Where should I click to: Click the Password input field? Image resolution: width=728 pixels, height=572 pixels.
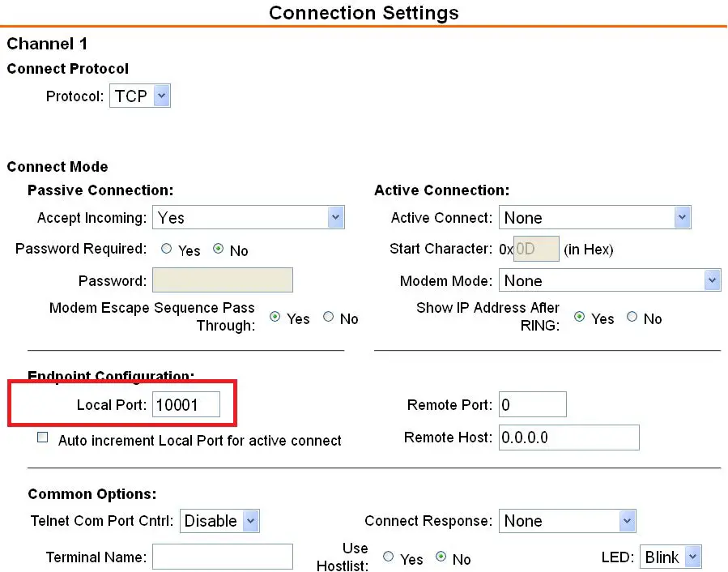point(222,280)
